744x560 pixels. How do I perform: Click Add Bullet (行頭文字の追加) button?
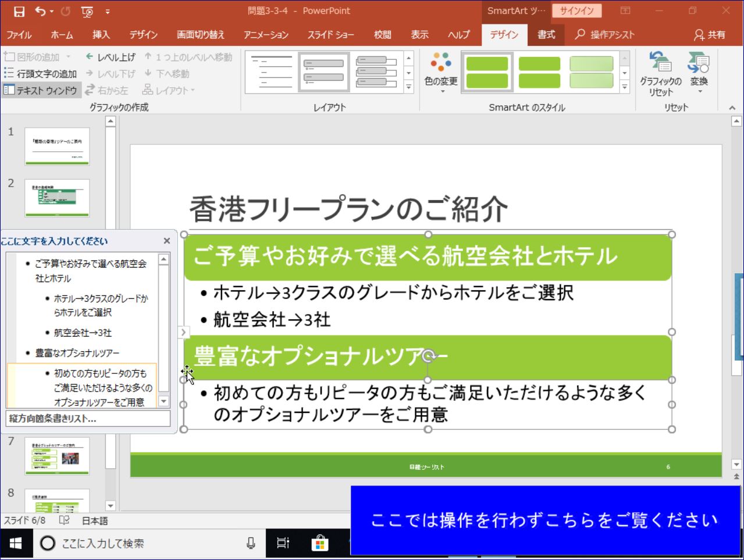coord(41,73)
